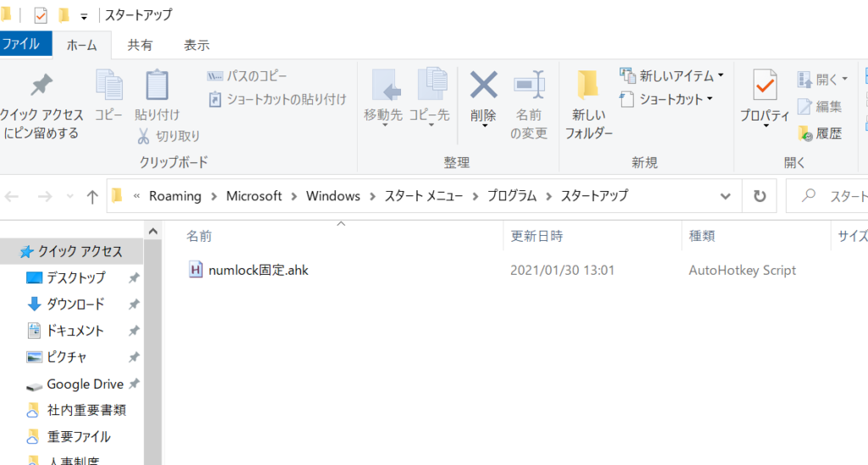Click the 履歴 (History) button

820,133
